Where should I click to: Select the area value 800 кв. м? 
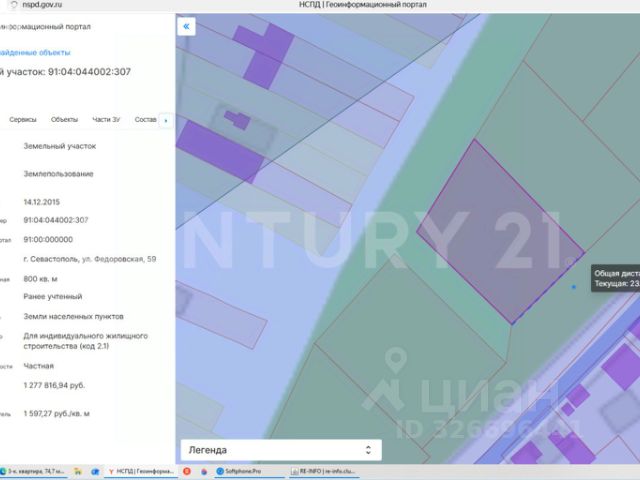(40, 279)
